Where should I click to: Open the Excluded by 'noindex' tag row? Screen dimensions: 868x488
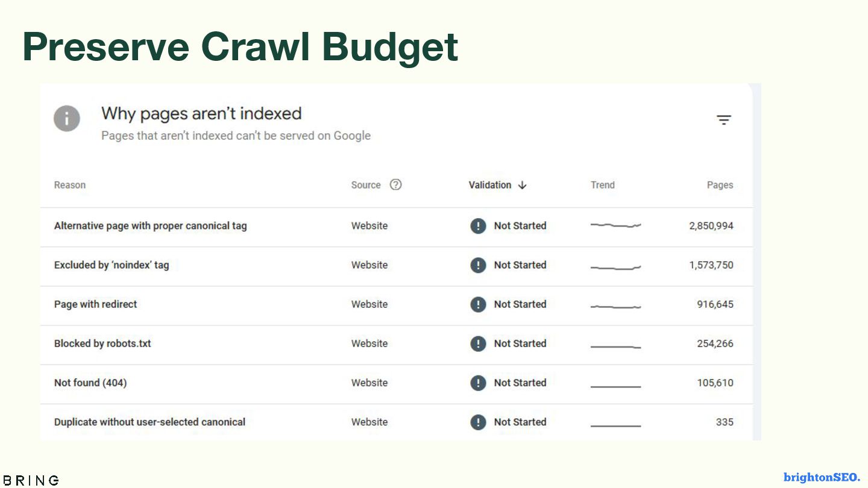coord(112,265)
